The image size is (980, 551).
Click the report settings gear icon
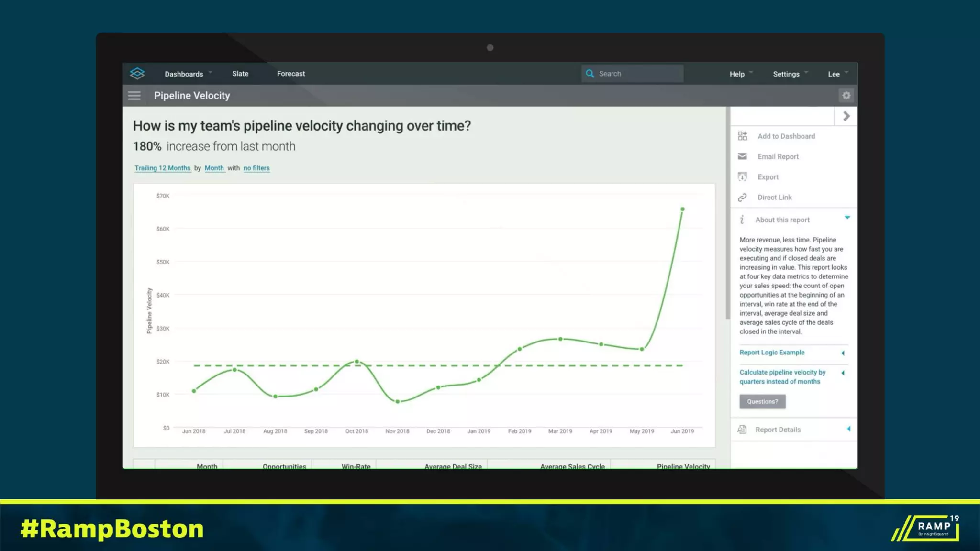point(846,96)
